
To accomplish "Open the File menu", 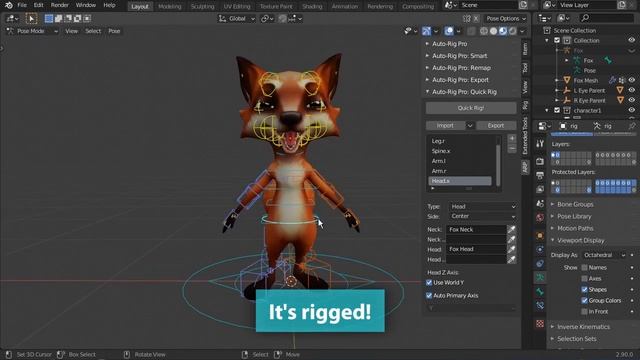I will (x=22, y=5).
